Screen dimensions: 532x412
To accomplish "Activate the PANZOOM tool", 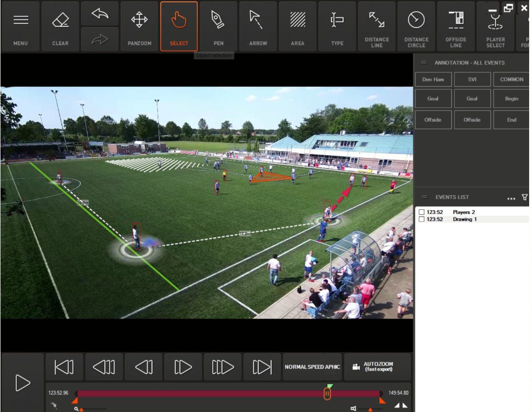I will (x=139, y=26).
